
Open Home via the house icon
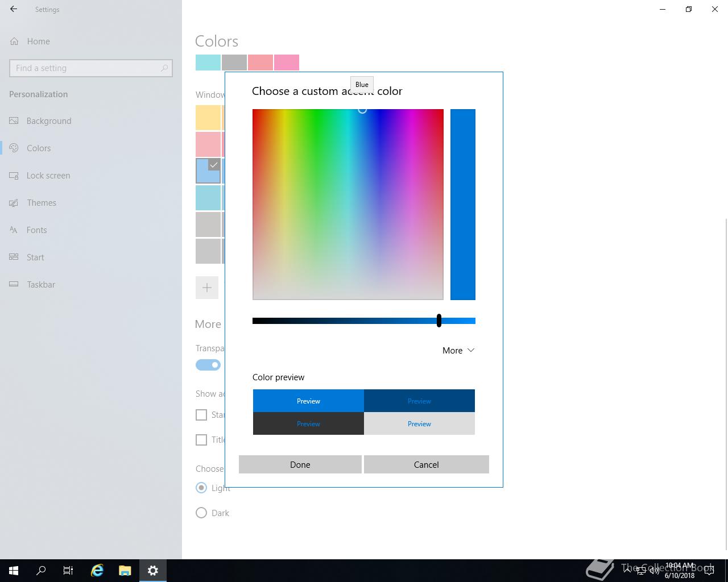pyautogui.click(x=14, y=41)
